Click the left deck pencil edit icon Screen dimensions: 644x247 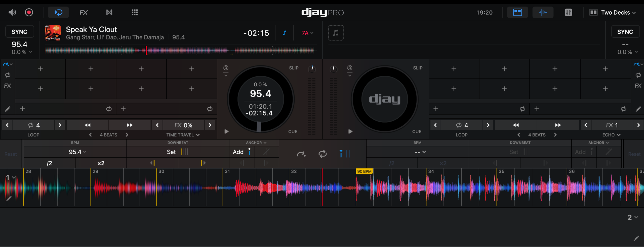pos(8,109)
